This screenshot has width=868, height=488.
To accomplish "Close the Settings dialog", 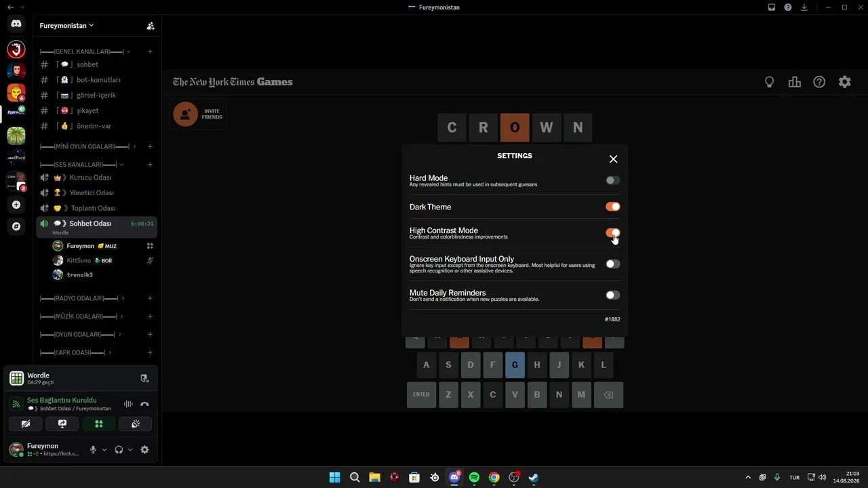I will (x=613, y=159).
